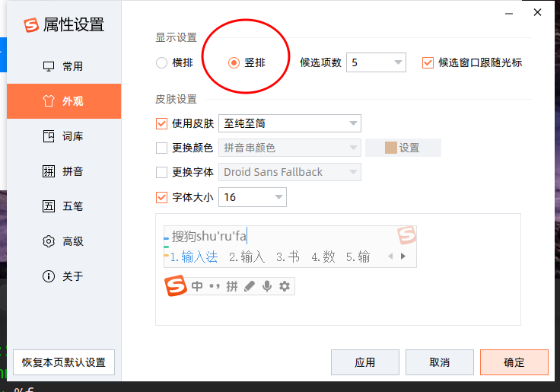Image resolution: width=560 pixels, height=392 pixels.
Task: Click the pen skin icon in preview toolbar
Action: pos(250,286)
